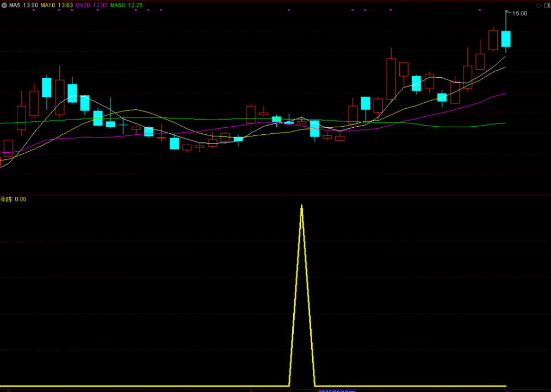Click the right end of magenta MA20 line
This screenshot has height=392, width=551.
pyautogui.click(x=504, y=94)
